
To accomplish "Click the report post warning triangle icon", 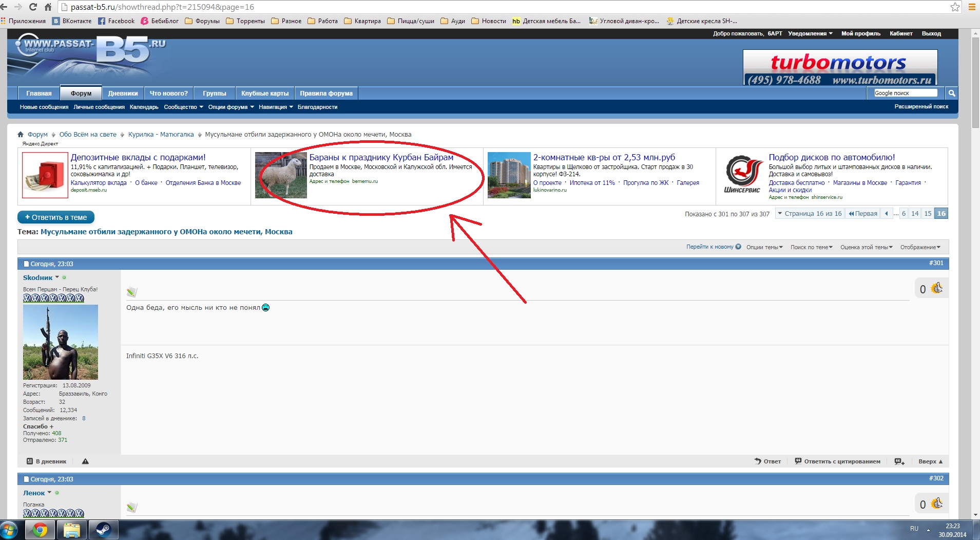I will pos(85,461).
